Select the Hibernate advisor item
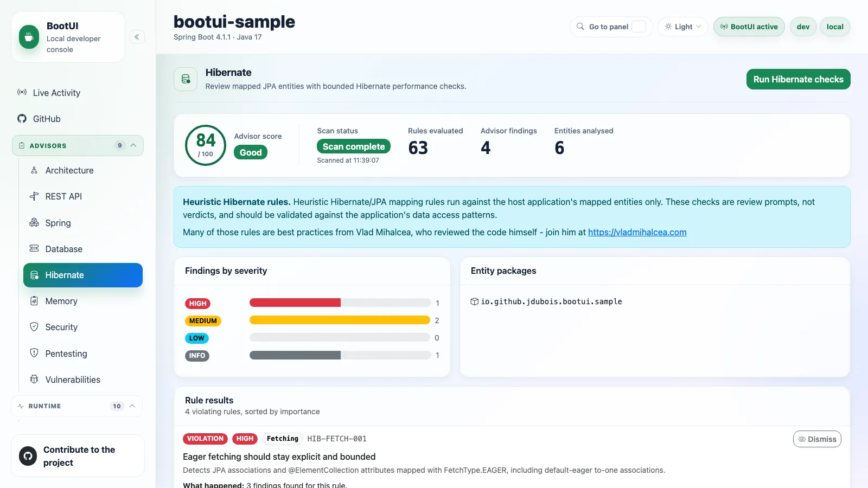The width and height of the screenshot is (868, 488). (x=83, y=275)
